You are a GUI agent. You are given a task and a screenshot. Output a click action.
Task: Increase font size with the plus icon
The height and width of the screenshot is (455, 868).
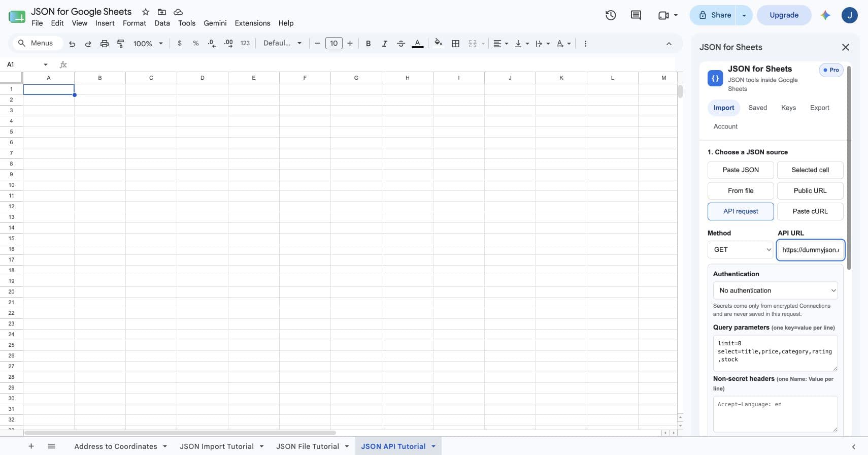point(350,44)
